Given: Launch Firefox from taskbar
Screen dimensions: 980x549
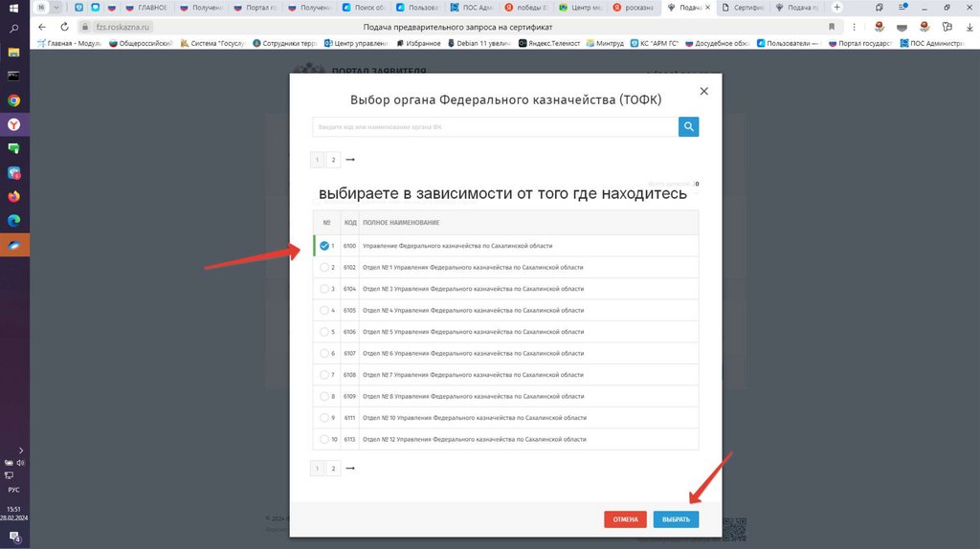Looking at the screenshot, I should (x=13, y=197).
